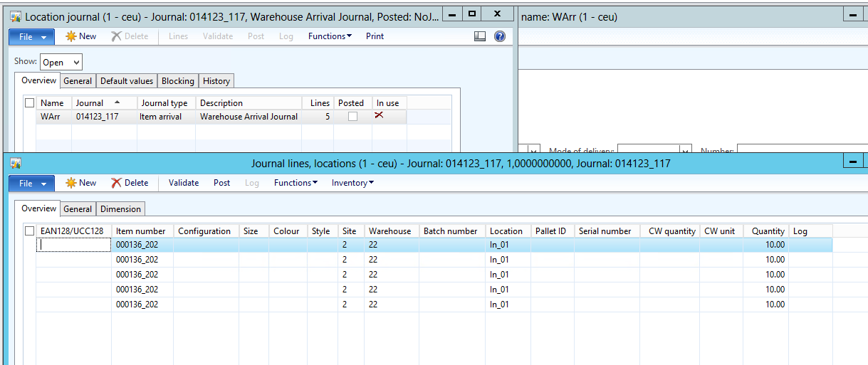Click Delete in Journal lines toolbar
The height and width of the screenshot is (365, 868).
[130, 183]
